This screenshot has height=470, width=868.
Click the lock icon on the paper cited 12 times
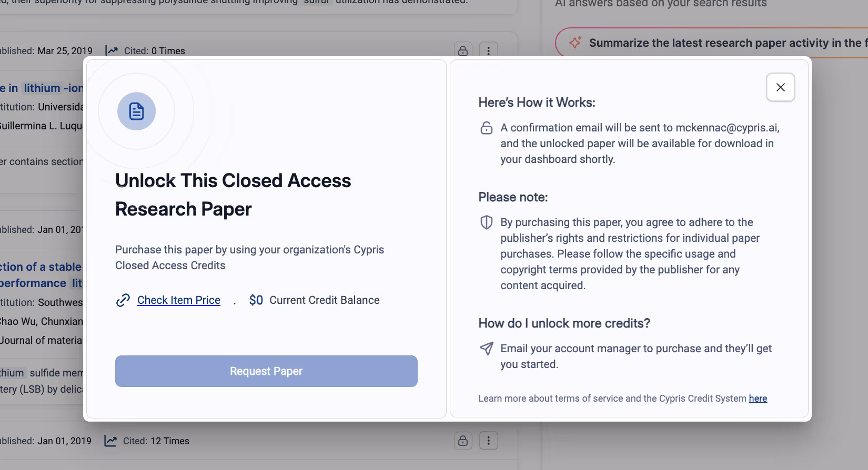(x=463, y=441)
